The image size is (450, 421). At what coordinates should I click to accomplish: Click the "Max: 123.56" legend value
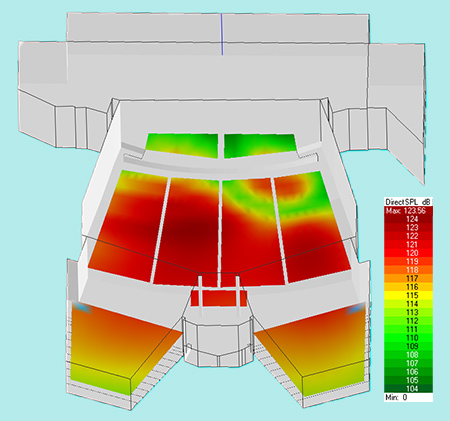[x=406, y=211]
